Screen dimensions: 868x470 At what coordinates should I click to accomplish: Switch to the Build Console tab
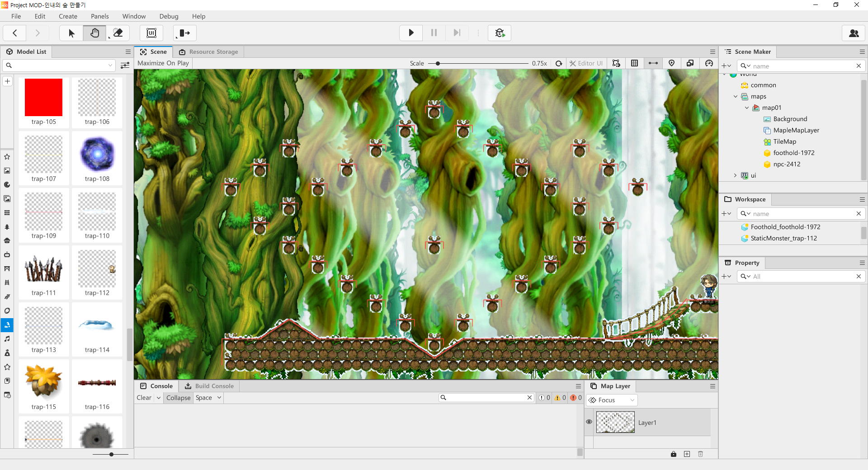click(210, 386)
